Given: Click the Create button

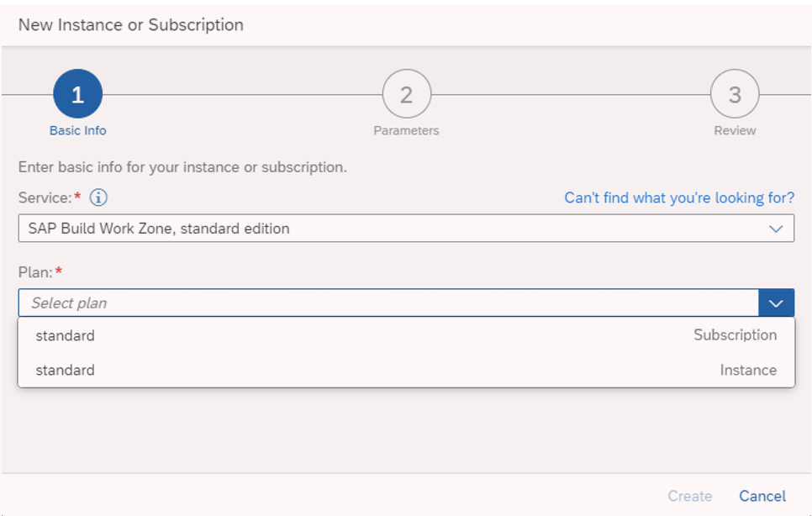Looking at the screenshot, I should click(x=689, y=496).
